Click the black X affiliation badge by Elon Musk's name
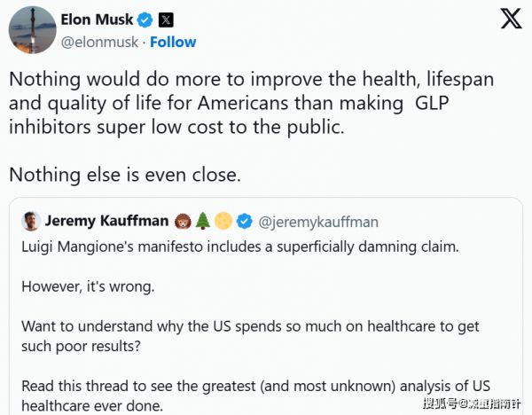The image size is (532, 415). 167,20
